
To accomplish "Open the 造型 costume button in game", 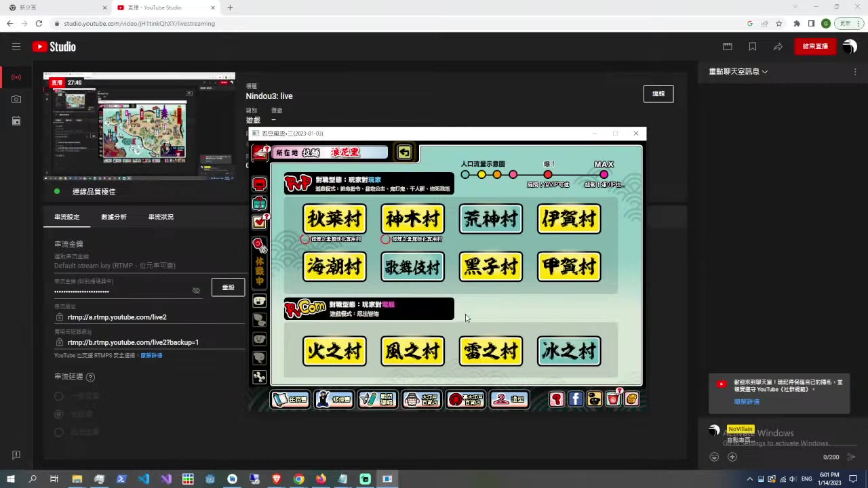I will pyautogui.click(x=509, y=399).
